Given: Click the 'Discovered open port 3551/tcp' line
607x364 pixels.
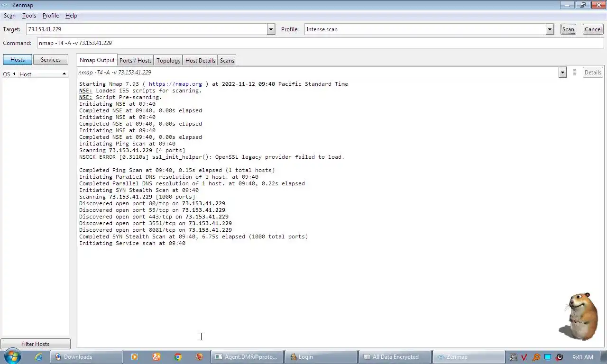Looking at the screenshot, I should coord(156,223).
